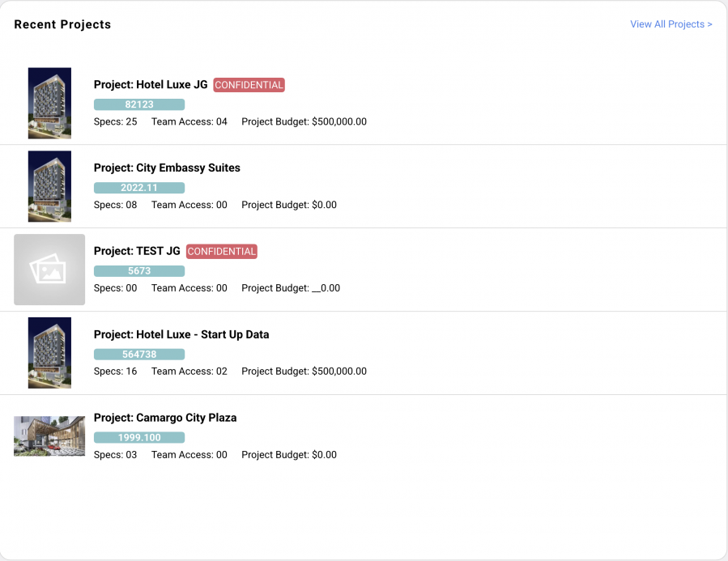728x561 pixels.
Task: Open Project: Camargo City Plaza title
Action: click(165, 418)
